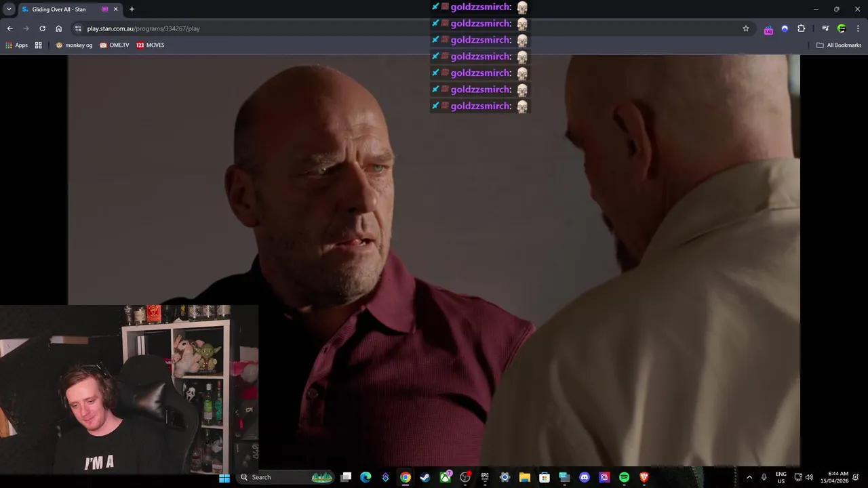
Task: Open Microsoft Store from the taskbar
Action: tap(545, 477)
